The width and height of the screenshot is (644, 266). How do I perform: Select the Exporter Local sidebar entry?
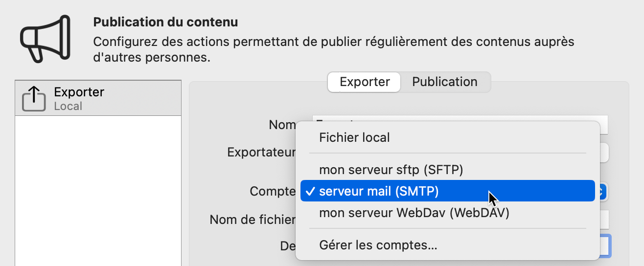pyautogui.click(x=98, y=98)
